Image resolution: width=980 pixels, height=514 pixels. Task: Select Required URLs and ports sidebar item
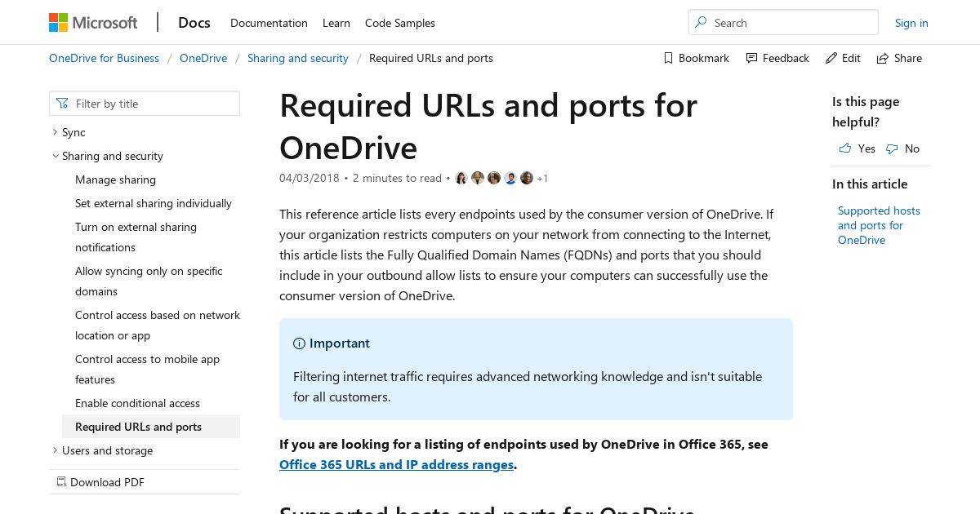pyautogui.click(x=151, y=427)
